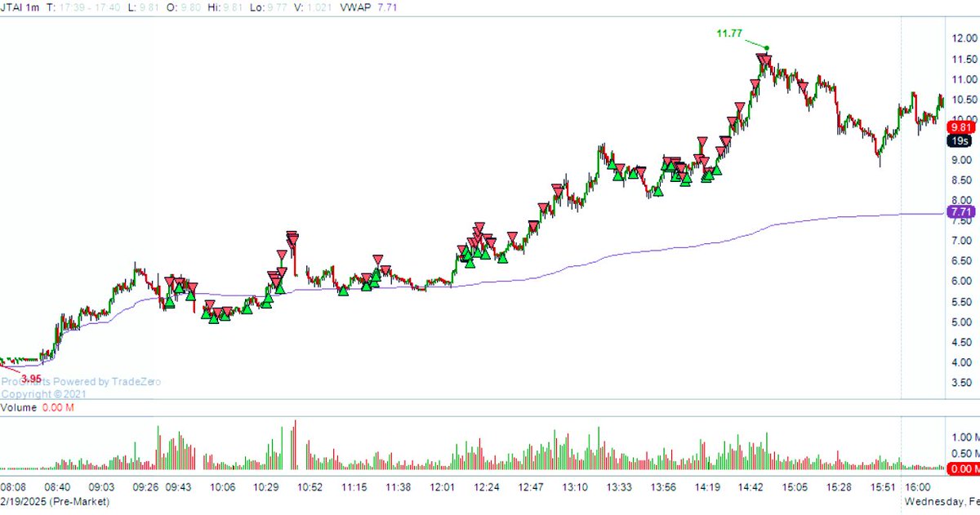This screenshot has height=515, width=980.
Task: Click the 12:01 time axis label
Action: [x=443, y=487]
